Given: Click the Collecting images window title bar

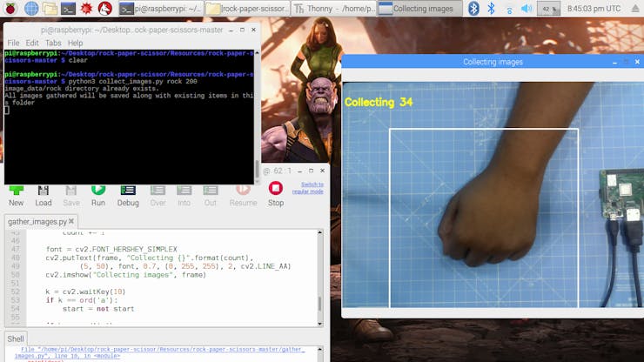Looking at the screenshot, I should click(x=493, y=62).
